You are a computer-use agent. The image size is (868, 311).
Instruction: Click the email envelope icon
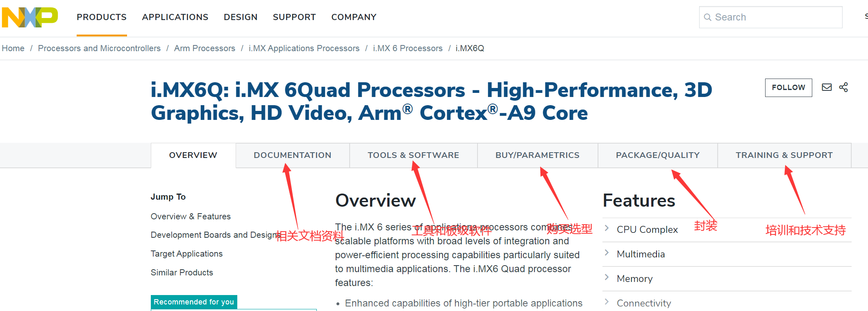[x=827, y=87]
